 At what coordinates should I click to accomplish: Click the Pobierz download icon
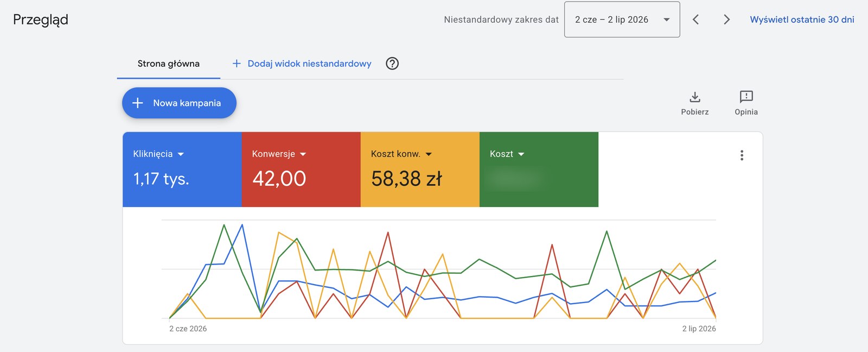click(695, 97)
